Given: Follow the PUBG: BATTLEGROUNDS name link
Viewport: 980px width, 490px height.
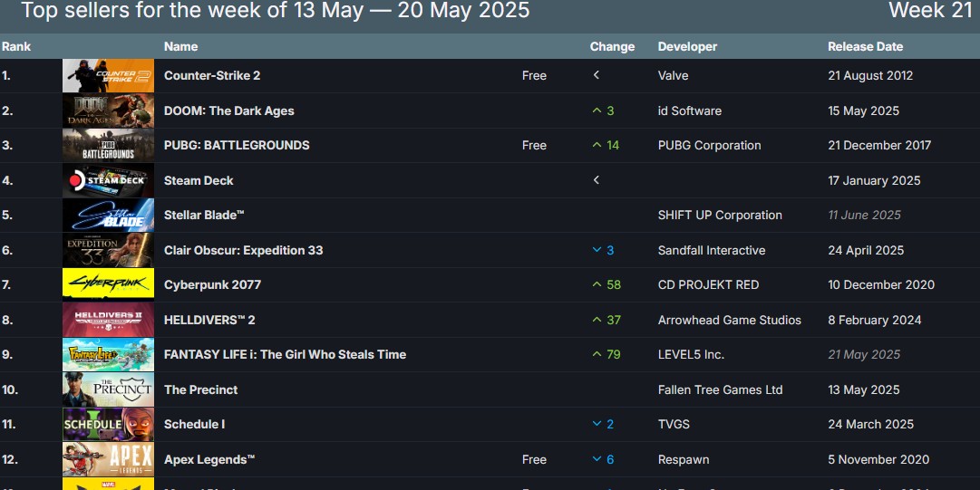Looking at the screenshot, I should coord(237,146).
